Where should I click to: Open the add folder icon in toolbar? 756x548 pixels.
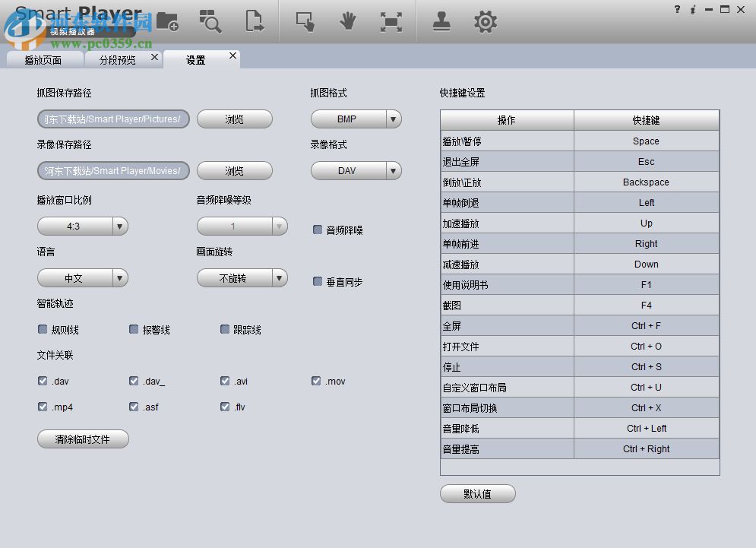pyautogui.click(x=168, y=21)
